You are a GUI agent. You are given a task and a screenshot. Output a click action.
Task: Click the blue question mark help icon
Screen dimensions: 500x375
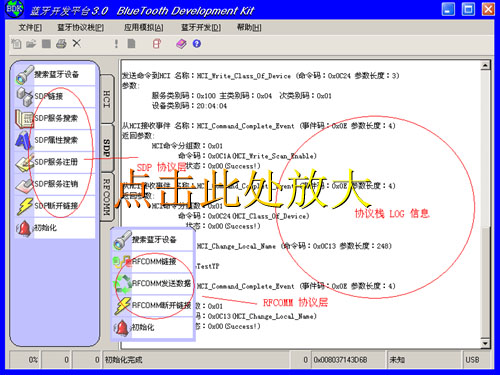click(x=197, y=44)
